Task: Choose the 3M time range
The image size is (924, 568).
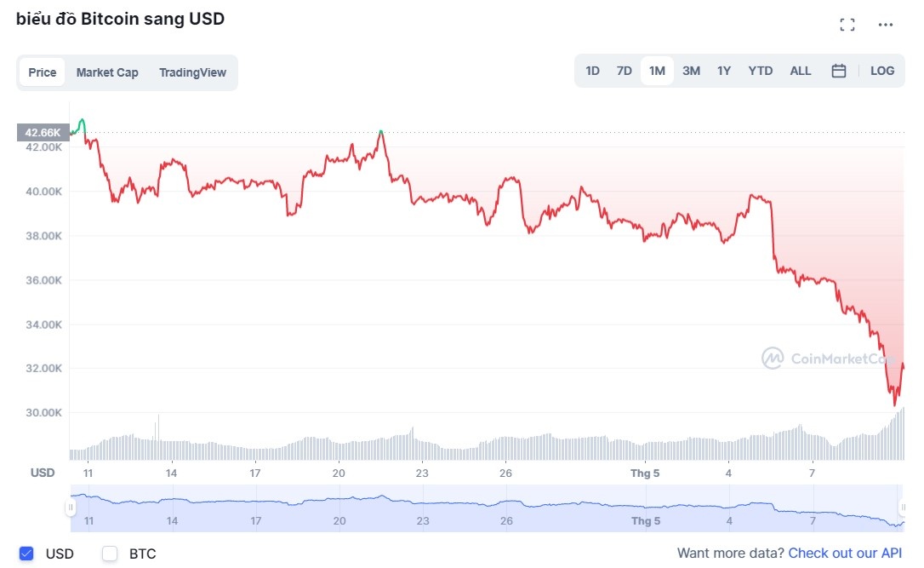Action: point(691,72)
